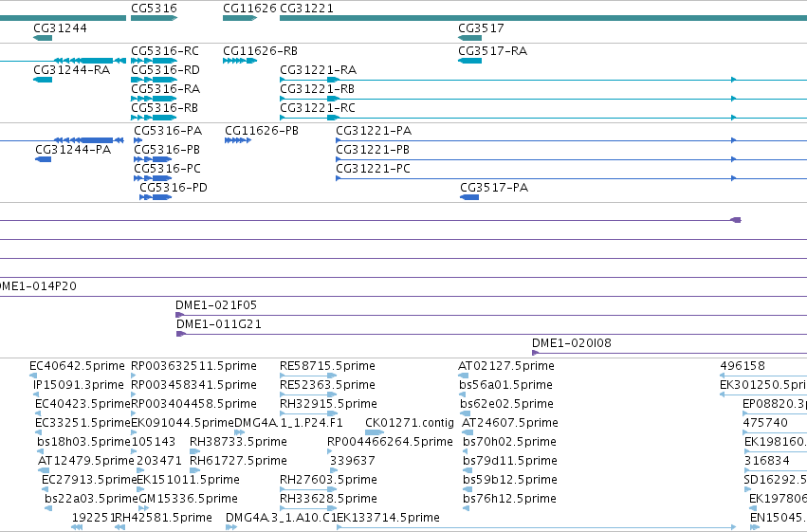The image size is (807, 532).
Task: Select transcript label CG3517-RA
Action: click(492, 51)
